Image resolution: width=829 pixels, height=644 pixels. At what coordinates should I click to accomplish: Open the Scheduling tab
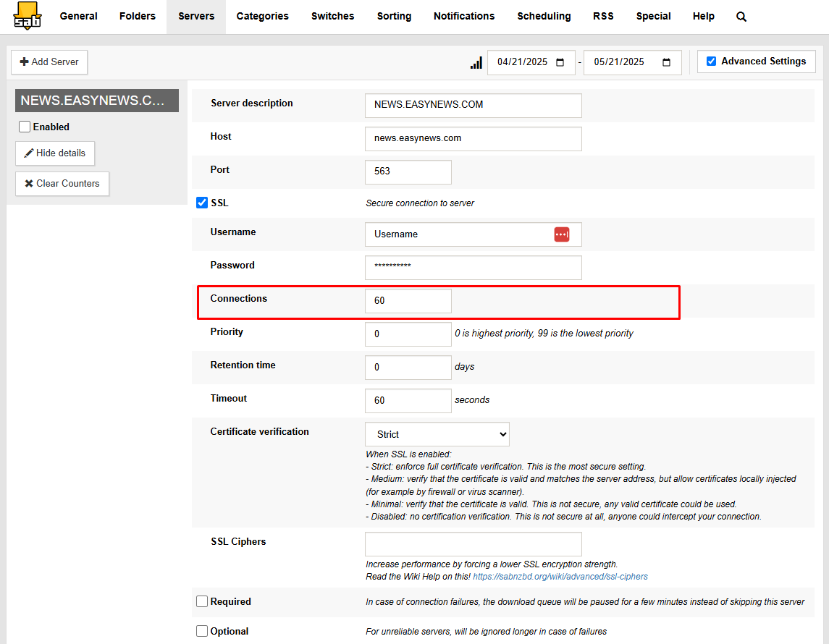click(x=544, y=17)
